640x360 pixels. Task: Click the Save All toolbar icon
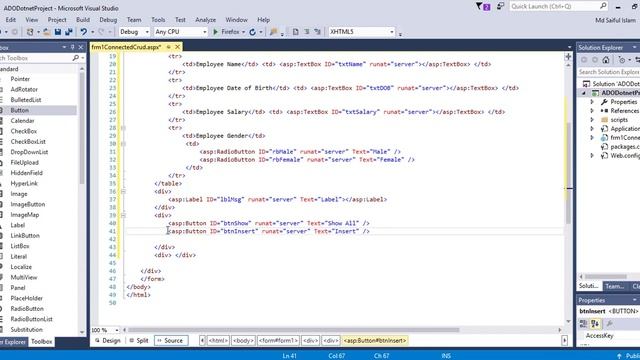[69, 32]
